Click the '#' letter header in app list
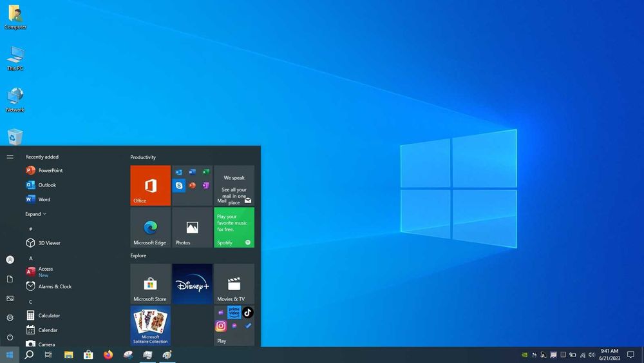Viewport: 644px width, 363px height. pyautogui.click(x=31, y=229)
